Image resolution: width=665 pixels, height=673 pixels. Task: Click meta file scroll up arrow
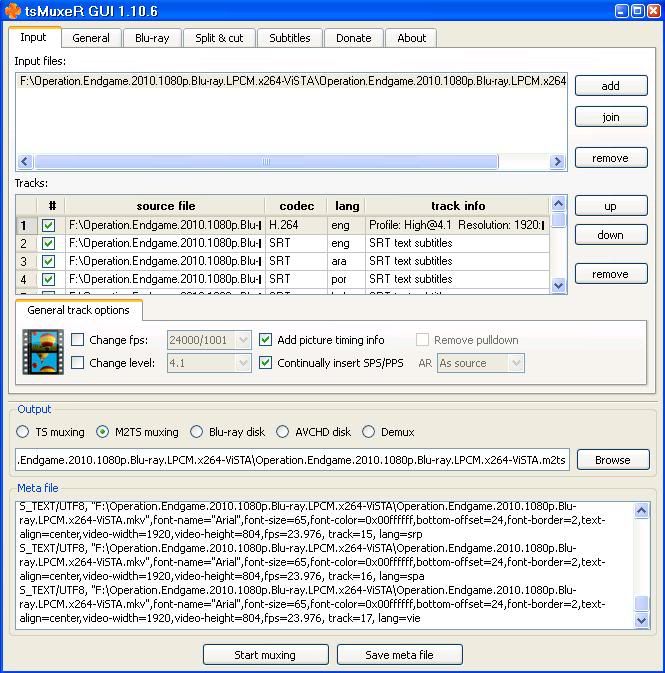pyautogui.click(x=641, y=510)
